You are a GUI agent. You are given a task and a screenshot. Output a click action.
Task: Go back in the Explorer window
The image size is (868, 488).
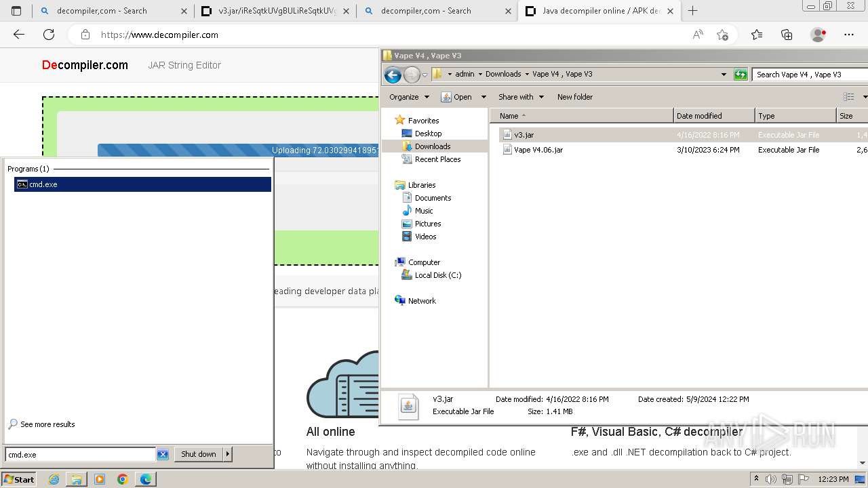tap(393, 75)
